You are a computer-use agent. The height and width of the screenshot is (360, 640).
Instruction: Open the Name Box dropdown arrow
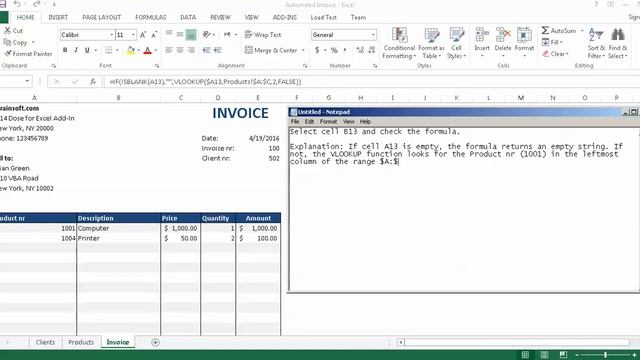27,82
